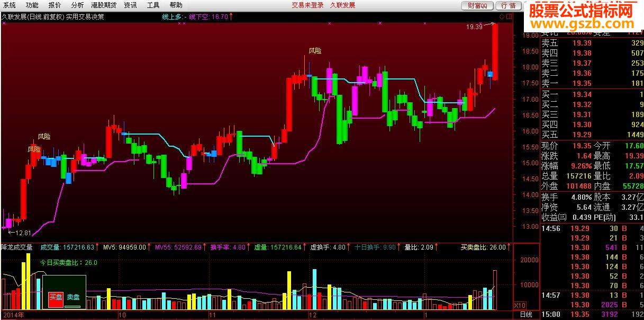
Task: Click the X10 scale button
Action: tap(521, 306)
